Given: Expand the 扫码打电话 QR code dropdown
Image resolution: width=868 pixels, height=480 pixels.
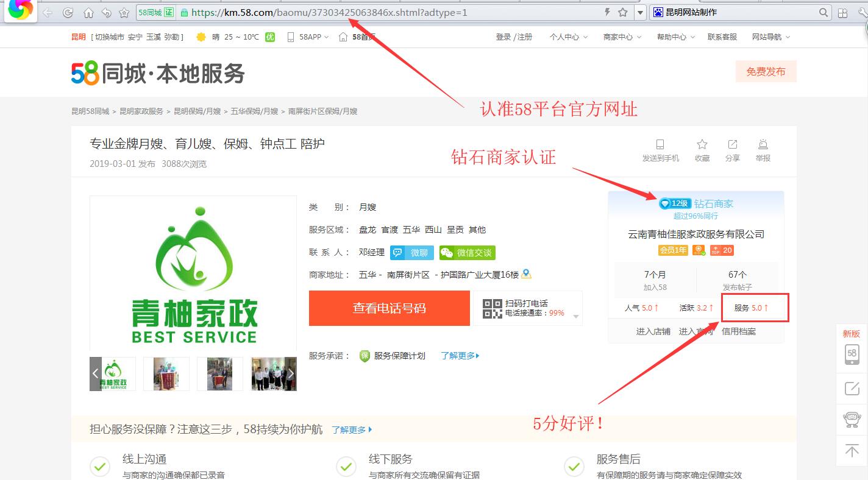Looking at the screenshot, I should tap(575, 317).
